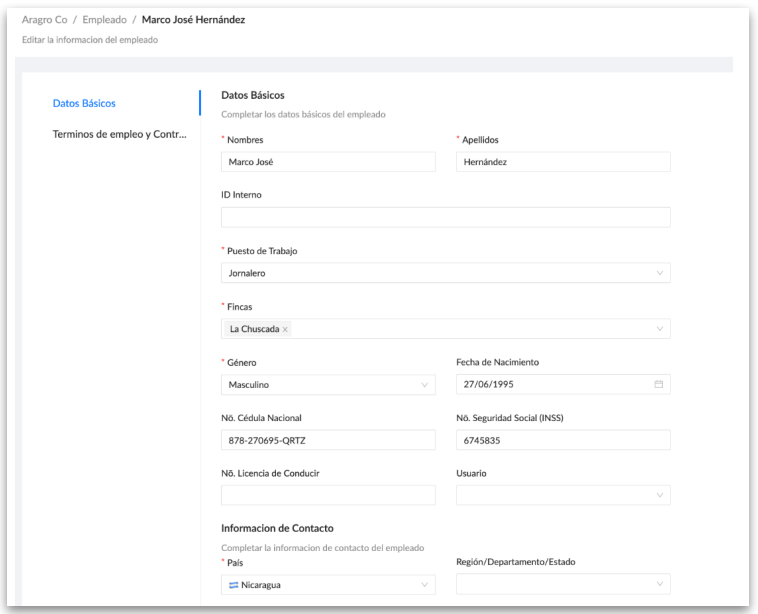Click the Género chevron icon

(424, 385)
